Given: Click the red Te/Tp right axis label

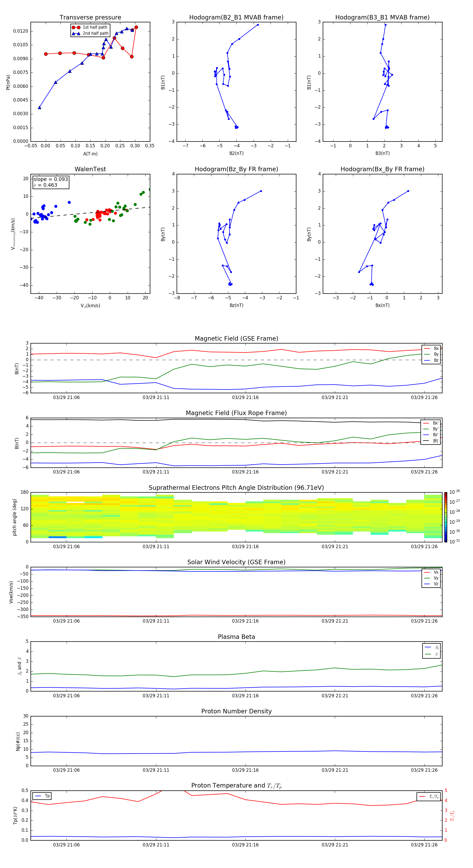Looking at the screenshot, I should tap(453, 816).
